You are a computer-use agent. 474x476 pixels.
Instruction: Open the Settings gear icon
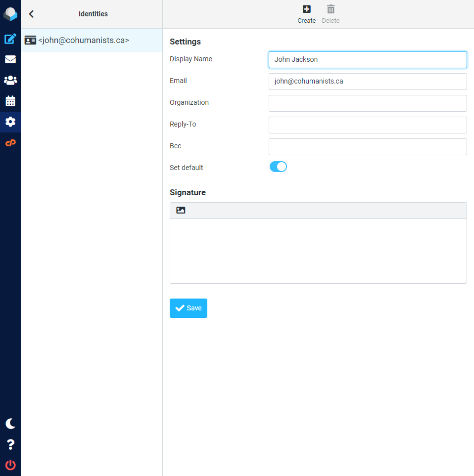coord(10,122)
